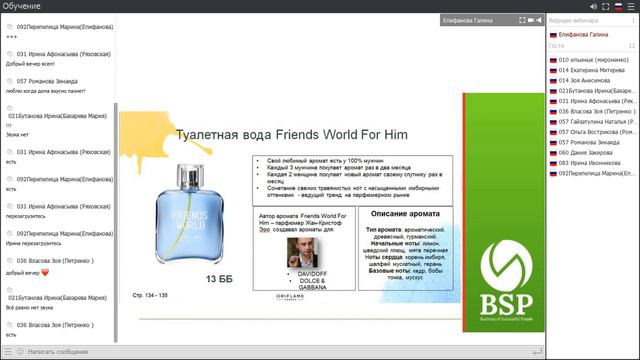640x360 pixels.
Task: Click chat icon of 'перезагрузитесь' message by Афонасьева
Action: tap(10, 207)
